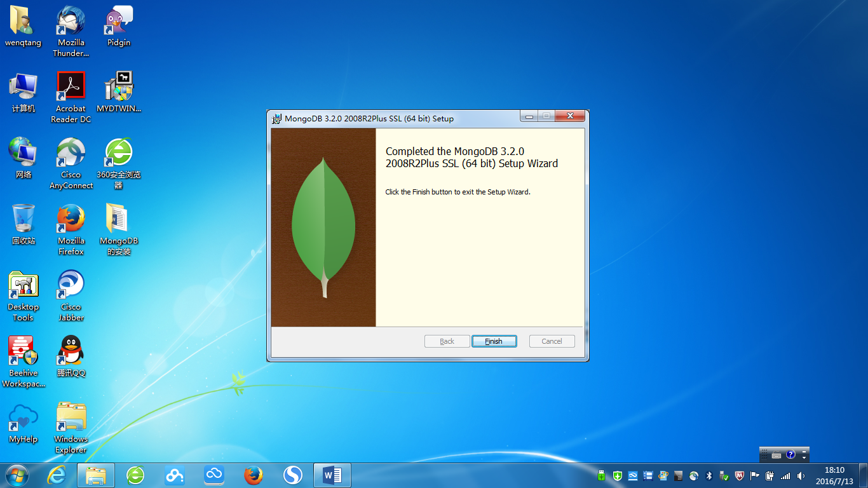This screenshot has width=868, height=488.
Task: Click the power plug tray icon
Action: [x=770, y=475]
